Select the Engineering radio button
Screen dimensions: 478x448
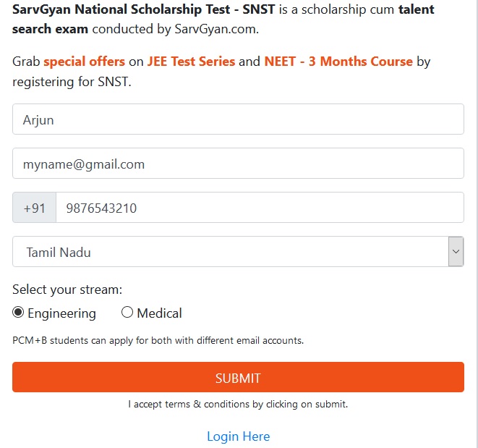click(x=19, y=313)
